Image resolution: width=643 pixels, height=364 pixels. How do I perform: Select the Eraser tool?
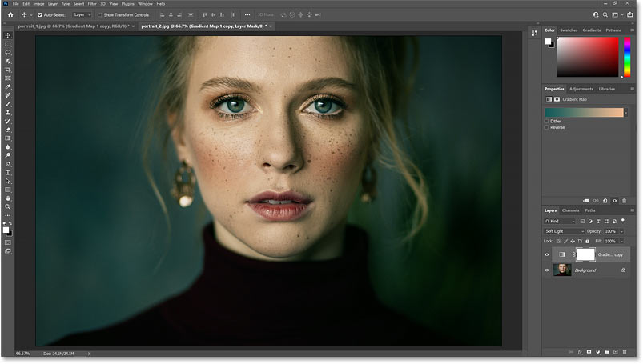8,130
